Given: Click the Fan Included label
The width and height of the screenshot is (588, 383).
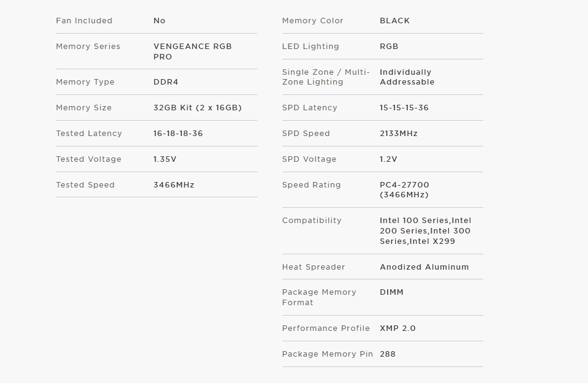Looking at the screenshot, I should [84, 21].
